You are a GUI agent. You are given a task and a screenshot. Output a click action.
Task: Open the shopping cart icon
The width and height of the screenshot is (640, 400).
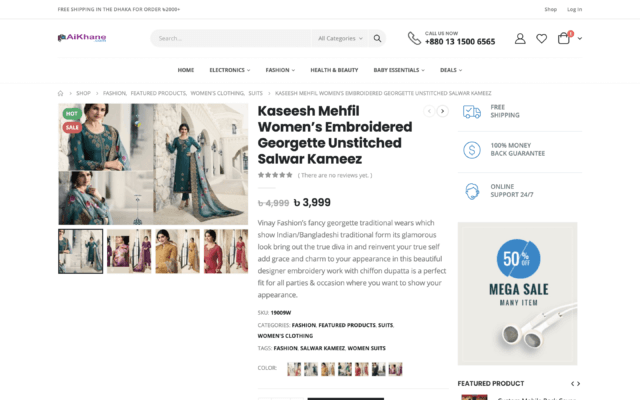[x=565, y=38]
